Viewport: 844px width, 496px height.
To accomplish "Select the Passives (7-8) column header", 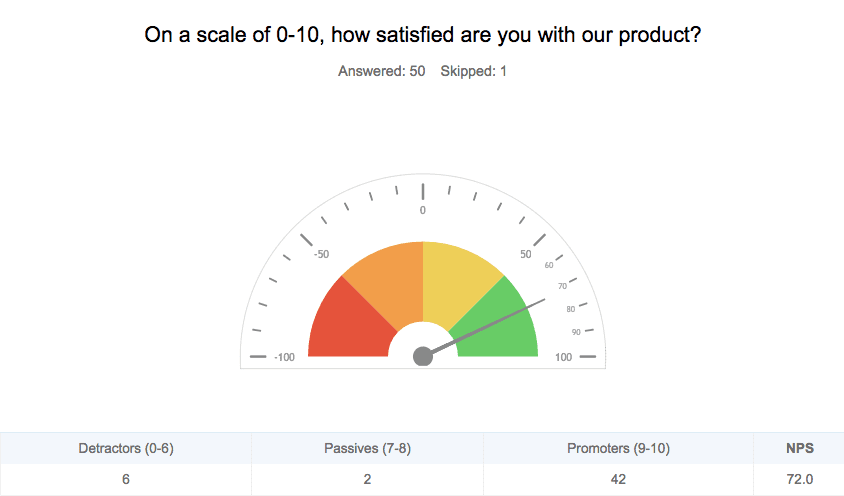I will [x=367, y=448].
